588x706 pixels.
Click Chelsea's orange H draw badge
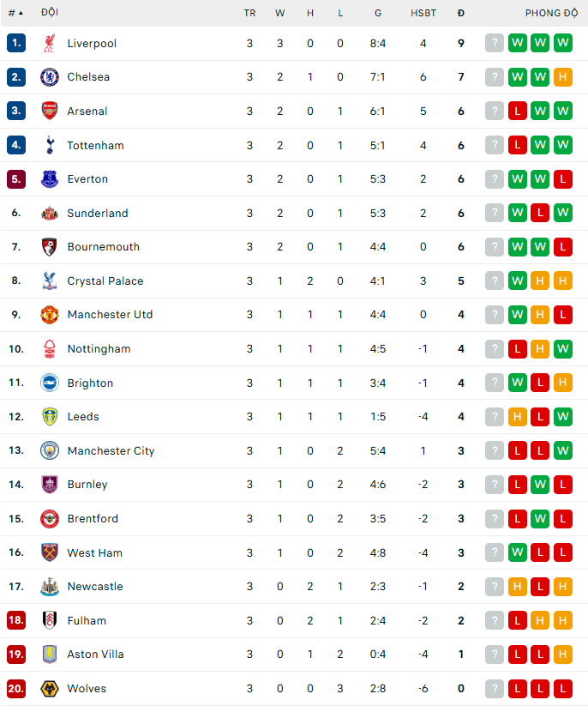[563, 77]
